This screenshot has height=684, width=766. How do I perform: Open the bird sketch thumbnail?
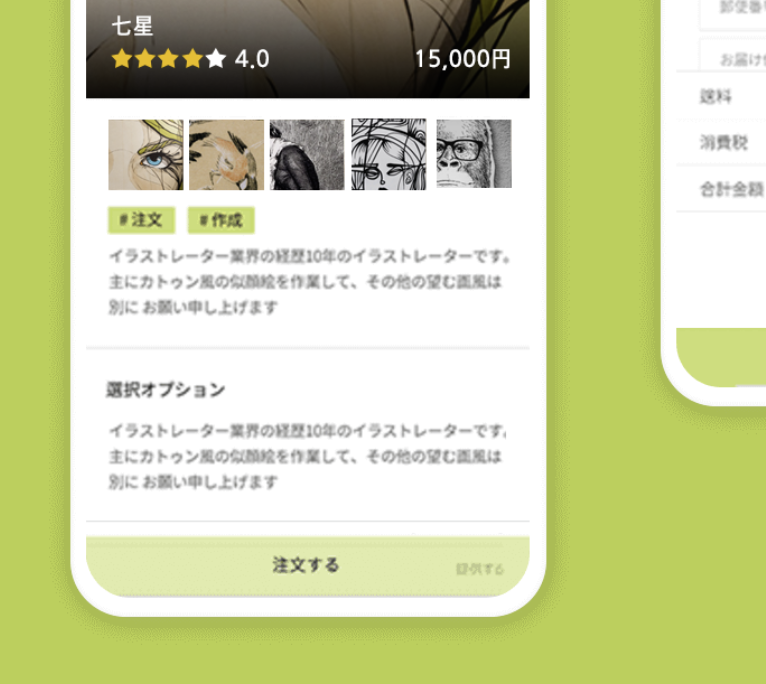226,154
